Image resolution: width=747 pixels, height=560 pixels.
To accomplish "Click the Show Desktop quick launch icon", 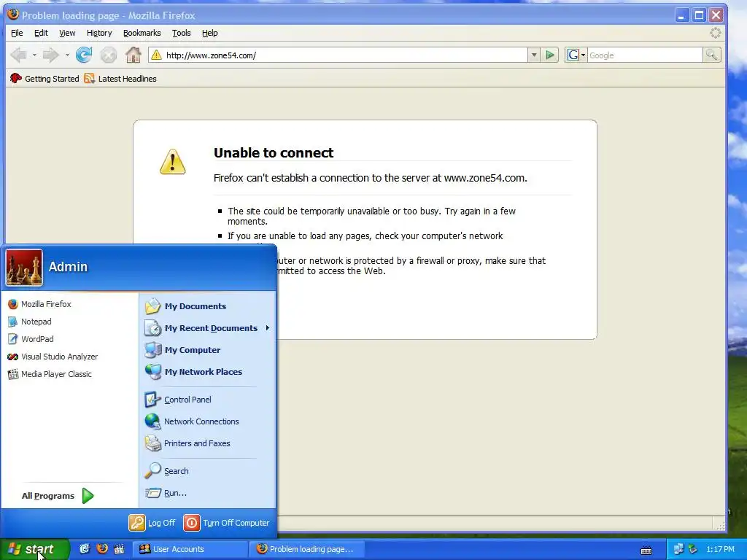I will pyautogui.click(x=85, y=548).
